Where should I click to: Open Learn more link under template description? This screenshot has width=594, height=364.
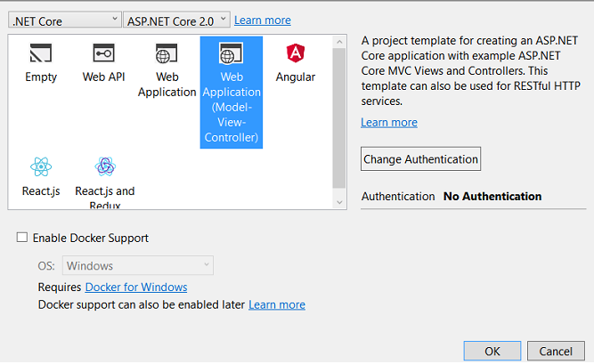(x=389, y=122)
